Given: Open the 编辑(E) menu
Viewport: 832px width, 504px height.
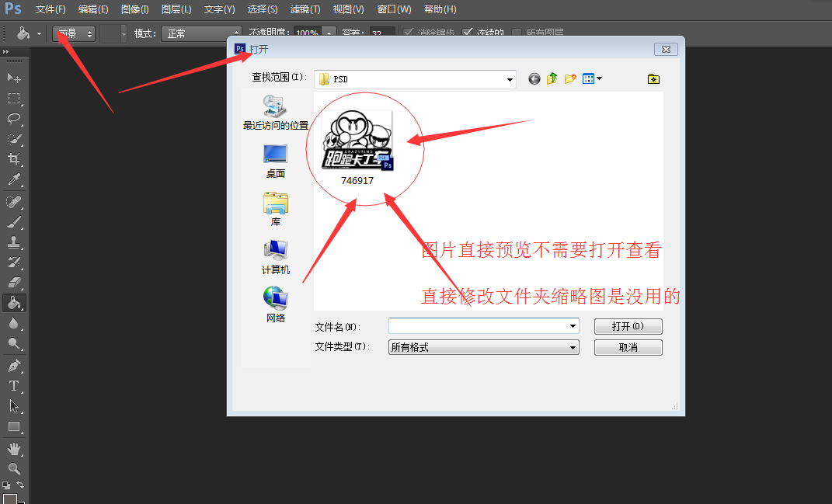Looking at the screenshot, I should coord(93,9).
